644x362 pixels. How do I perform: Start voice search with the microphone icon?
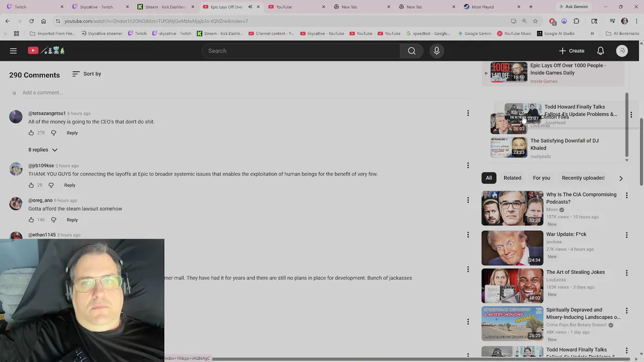pos(437,51)
